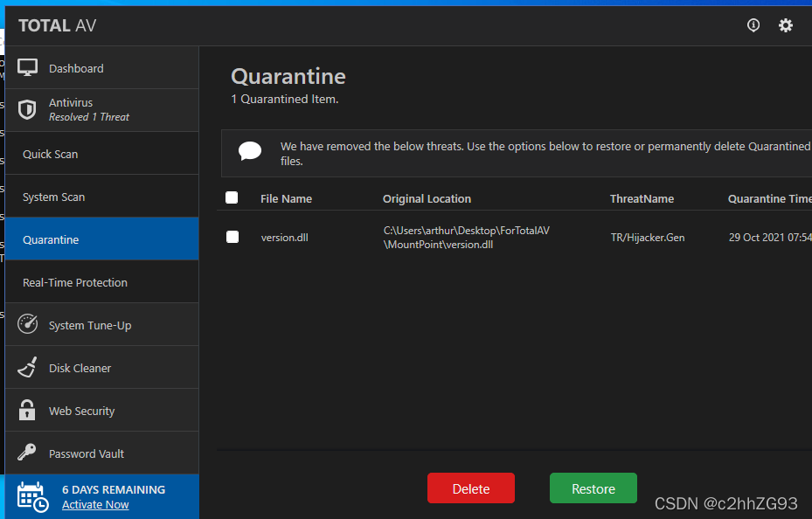Click the System Tune-Up gauge icon
The width and height of the screenshot is (812, 519).
[x=27, y=324]
